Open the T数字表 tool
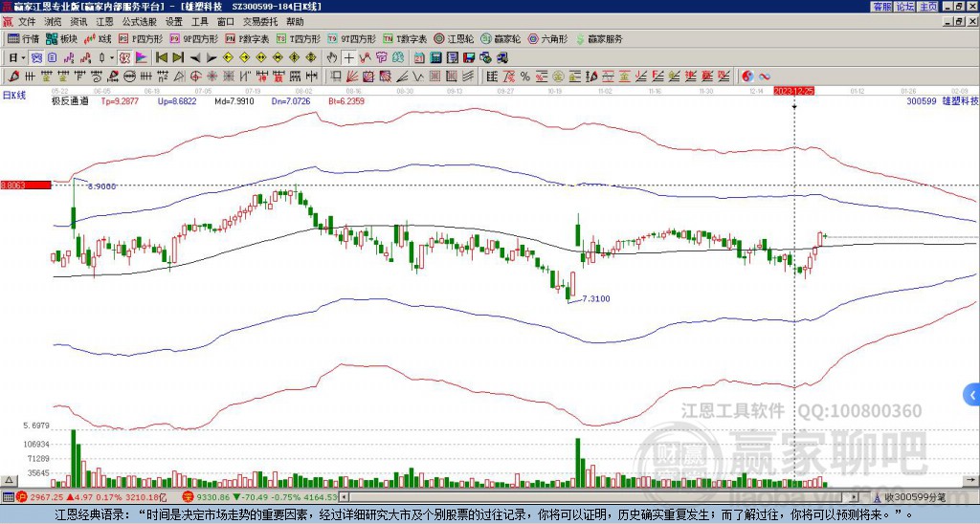The image size is (980, 524). (405, 38)
